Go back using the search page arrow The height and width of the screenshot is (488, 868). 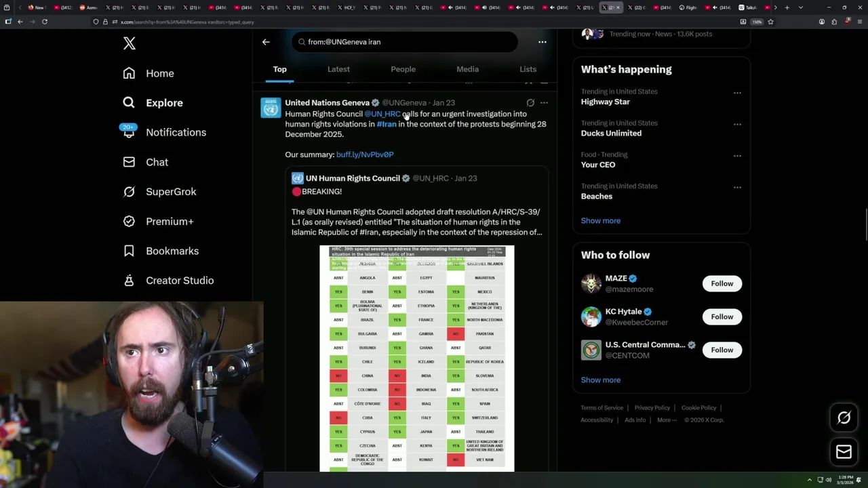pyautogui.click(x=266, y=42)
